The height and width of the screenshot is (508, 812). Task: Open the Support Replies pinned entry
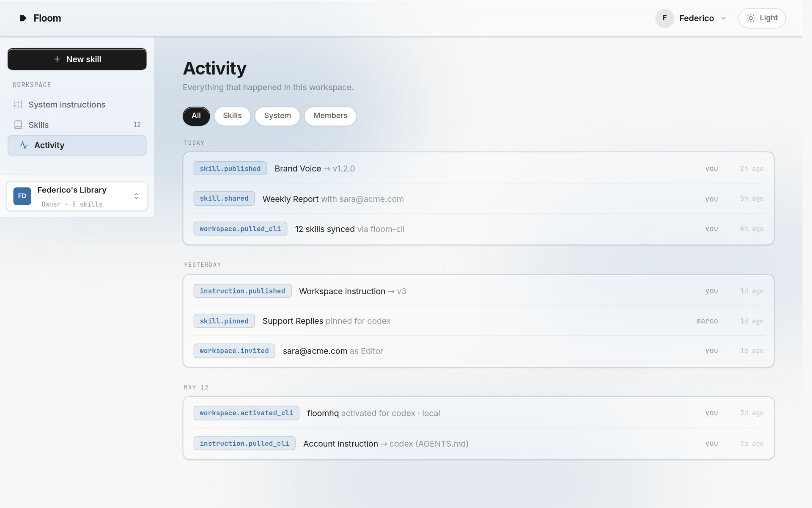pyautogui.click(x=478, y=321)
